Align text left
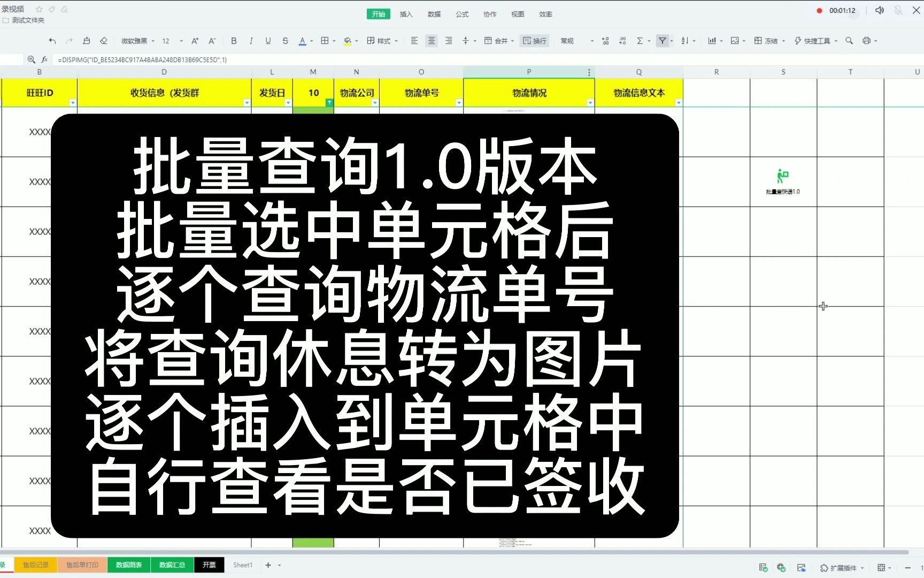924x578 pixels. click(x=414, y=41)
